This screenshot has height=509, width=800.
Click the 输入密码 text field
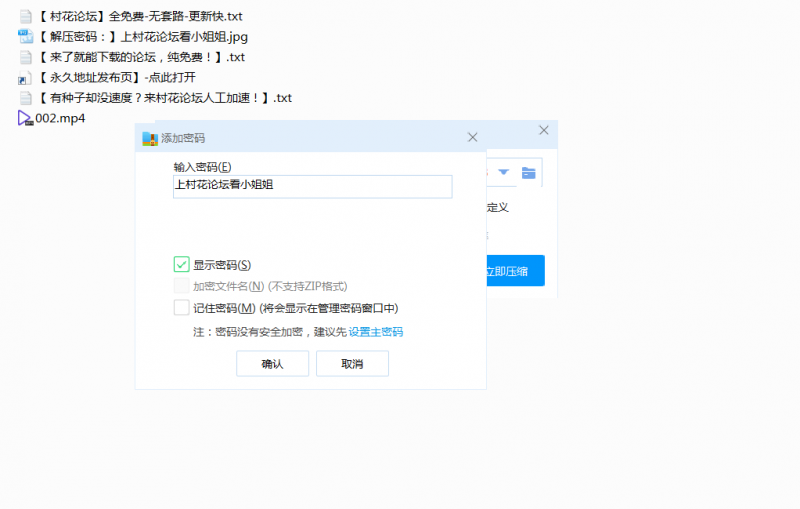pyautogui.click(x=312, y=187)
